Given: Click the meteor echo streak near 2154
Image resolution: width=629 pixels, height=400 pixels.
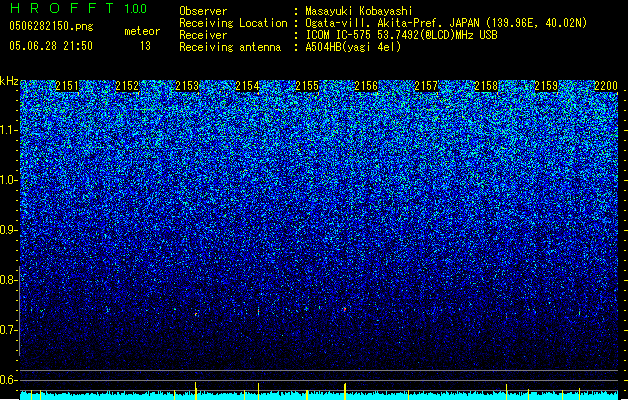Looking at the screenshot, I should tap(258, 311).
